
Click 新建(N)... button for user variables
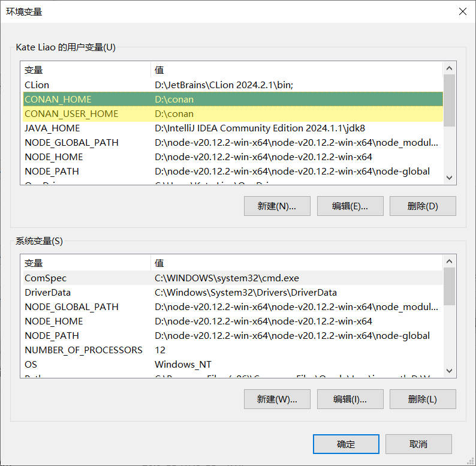(277, 206)
